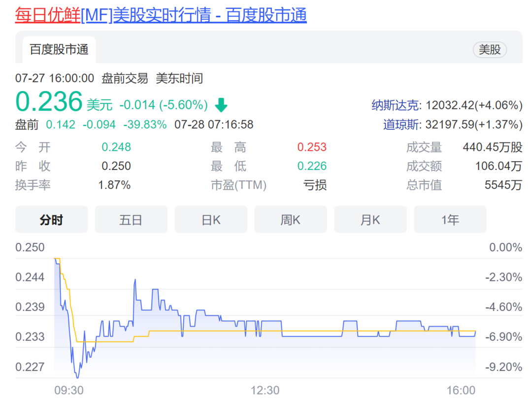Image resolution: width=532 pixels, height=404 pixels.
Task: Select the 百度股市通 tab
Action: click(x=59, y=50)
